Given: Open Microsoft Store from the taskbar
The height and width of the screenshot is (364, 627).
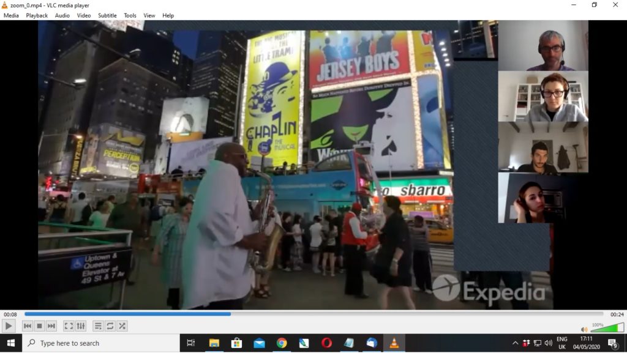Looking at the screenshot, I should 237,343.
